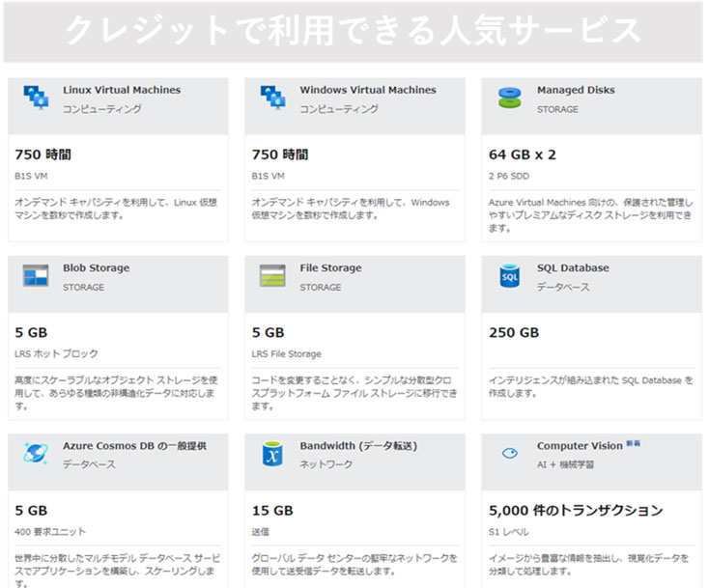Click the Bandwidth description paragraph
The image size is (709, 588).
tap(354, 565)
